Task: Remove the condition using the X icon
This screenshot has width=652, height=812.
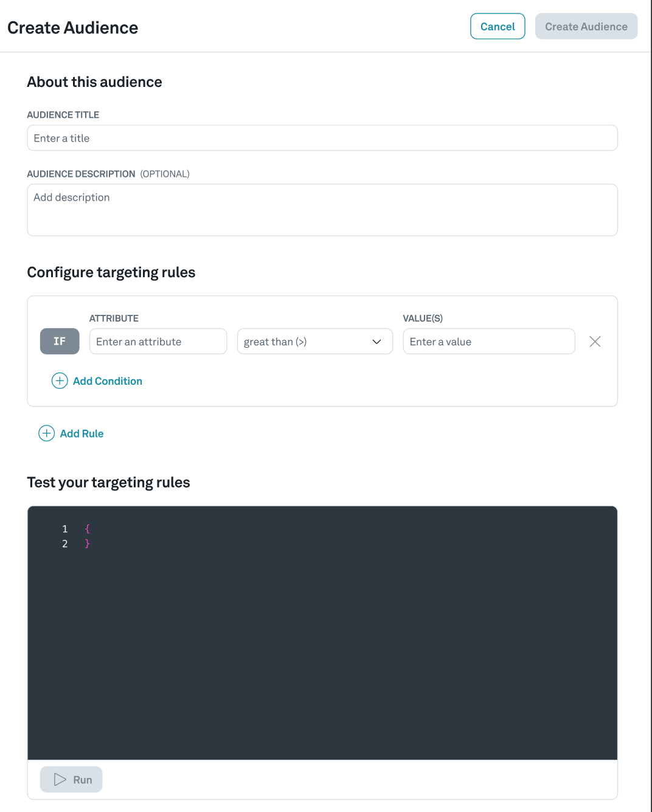Action: point(595,342)
